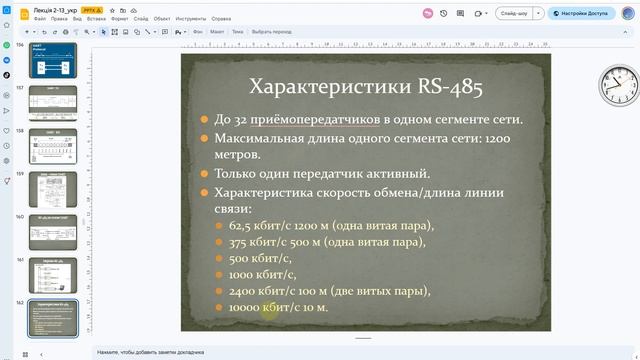The width and height of the screenshot is (640, 360).
Task: Click Выбрать переход transition button
Action: tap(271, 32)
